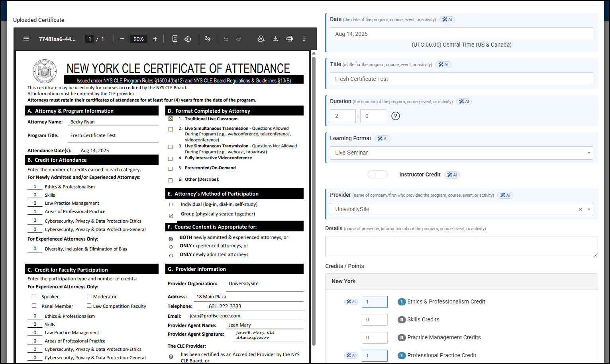The image size is (610, 364).
Task: Zoom out the PDF with minus icon
Action: pos(122,39)
